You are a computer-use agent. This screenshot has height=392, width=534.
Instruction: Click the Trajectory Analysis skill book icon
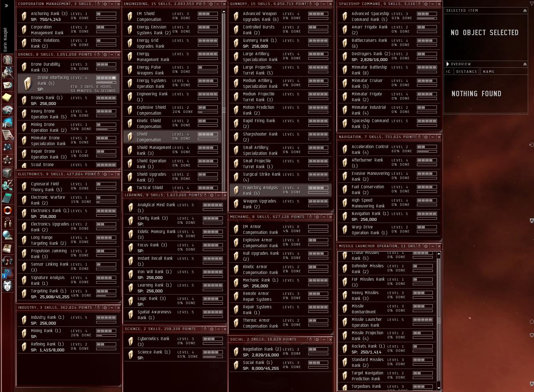[x=236, y=190]
